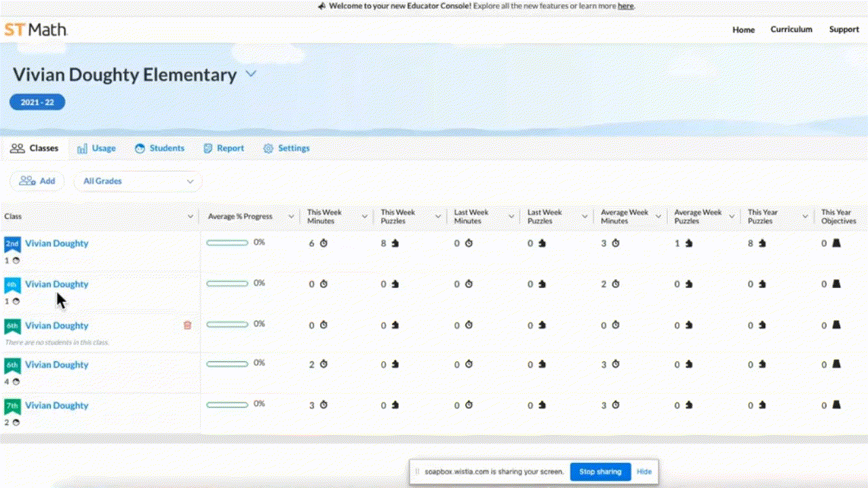
Task: Click This Year Puzzles icon in 2nd grade row
Action: point(762,243)
